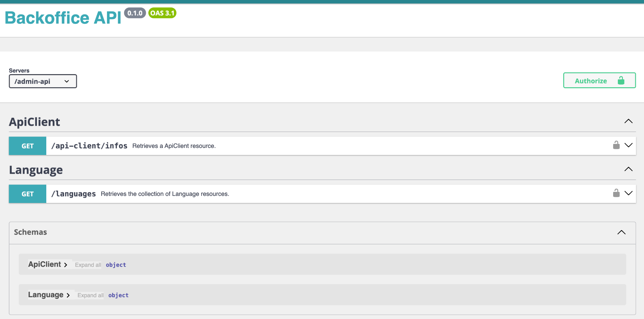Collapse the Language section chevron
Viewport: 644px width, 319px height.
pyautogui.click(x=628, y=169)
